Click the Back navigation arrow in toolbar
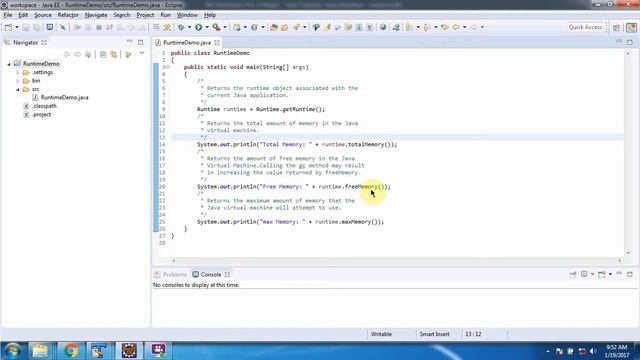 [456, 27]
